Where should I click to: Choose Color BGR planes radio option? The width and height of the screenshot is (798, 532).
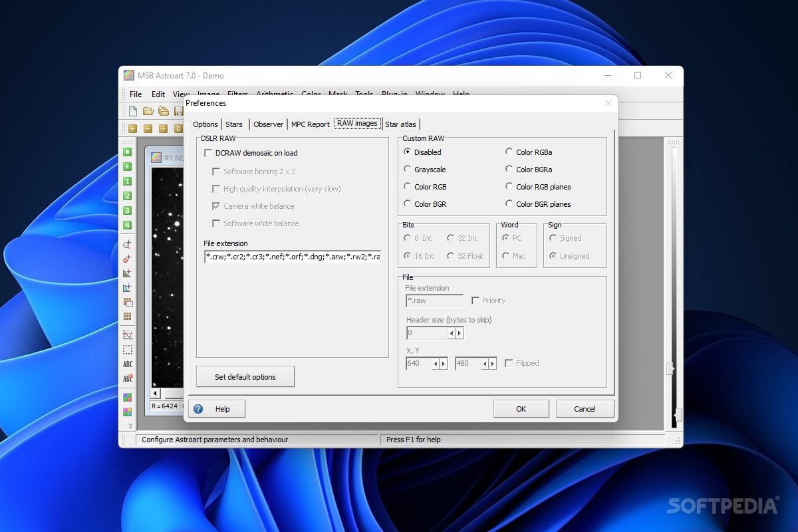tap(509, 204)
